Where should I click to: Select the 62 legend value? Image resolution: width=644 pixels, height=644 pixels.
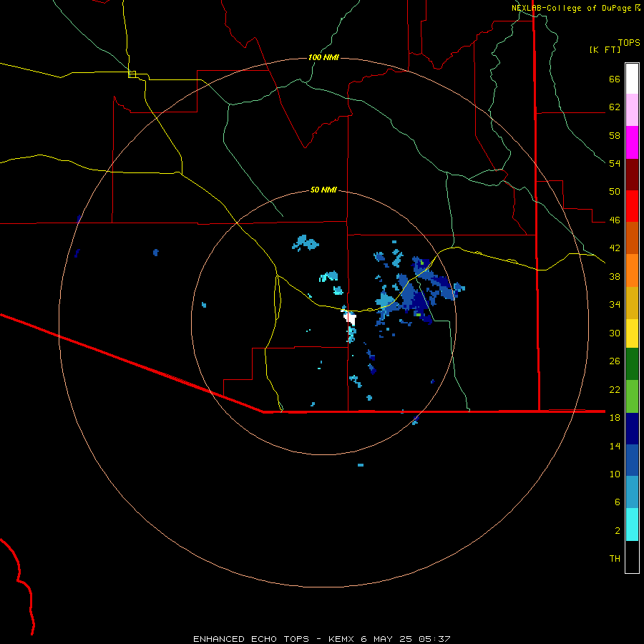coord(615,107)
